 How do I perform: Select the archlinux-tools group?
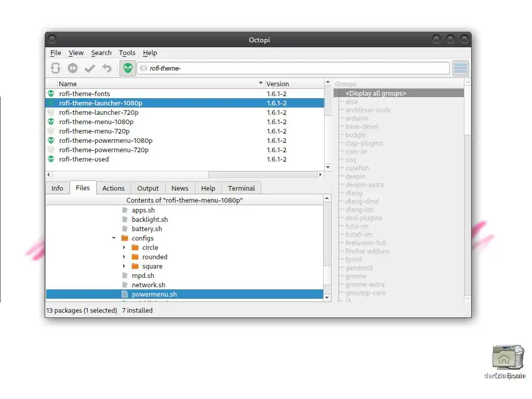pos(368,110)
